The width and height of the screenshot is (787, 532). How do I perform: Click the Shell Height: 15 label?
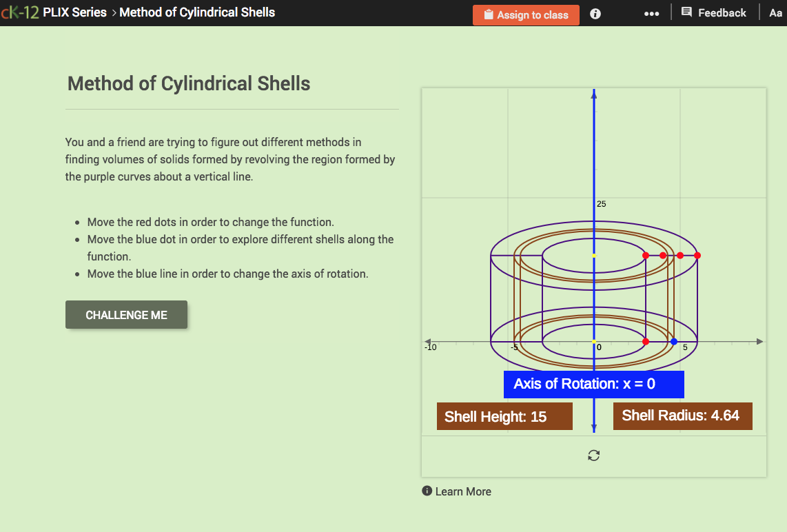504,416
